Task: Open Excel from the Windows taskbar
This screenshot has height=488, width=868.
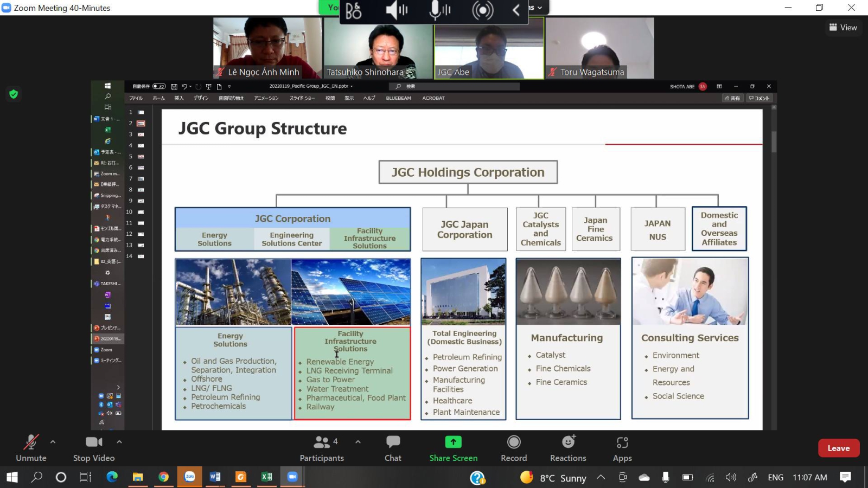Action: pos(266,477)
